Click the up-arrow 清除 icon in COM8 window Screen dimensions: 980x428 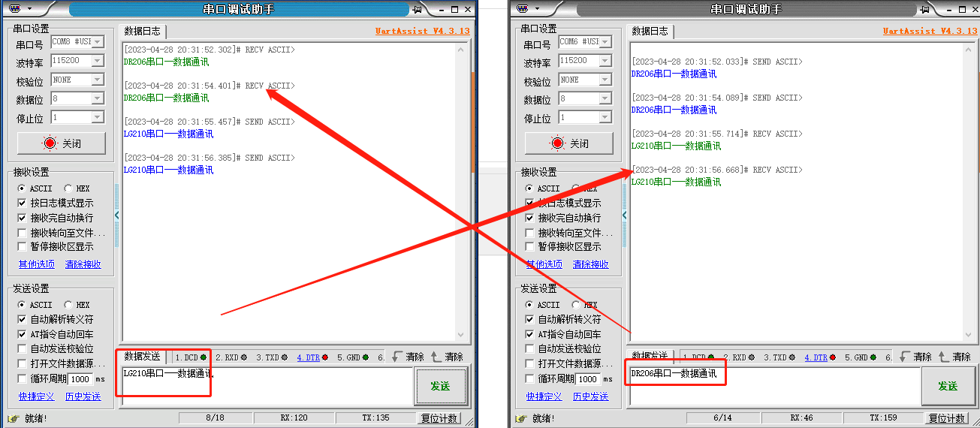pyautogui.click(x=436, y=357)
